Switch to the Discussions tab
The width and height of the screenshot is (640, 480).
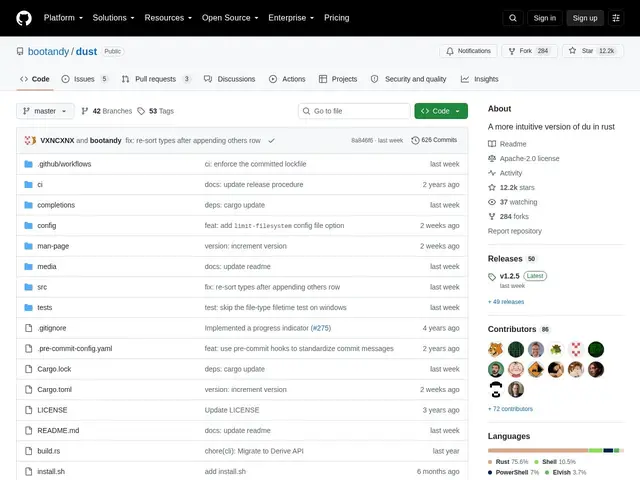(230, 79)
